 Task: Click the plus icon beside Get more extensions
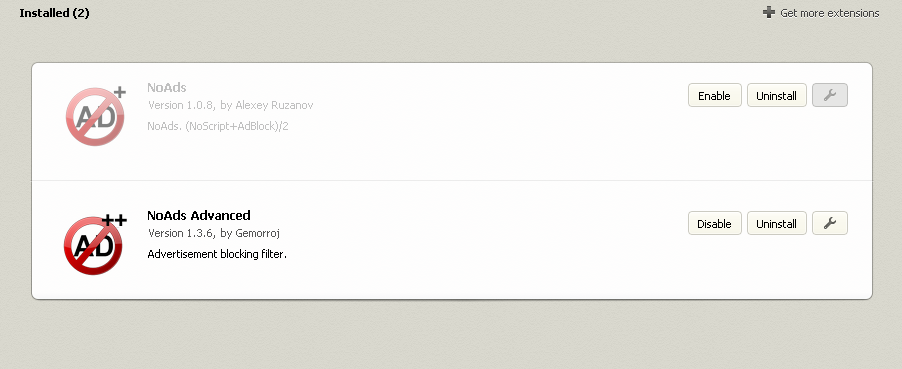coord(769,12)
